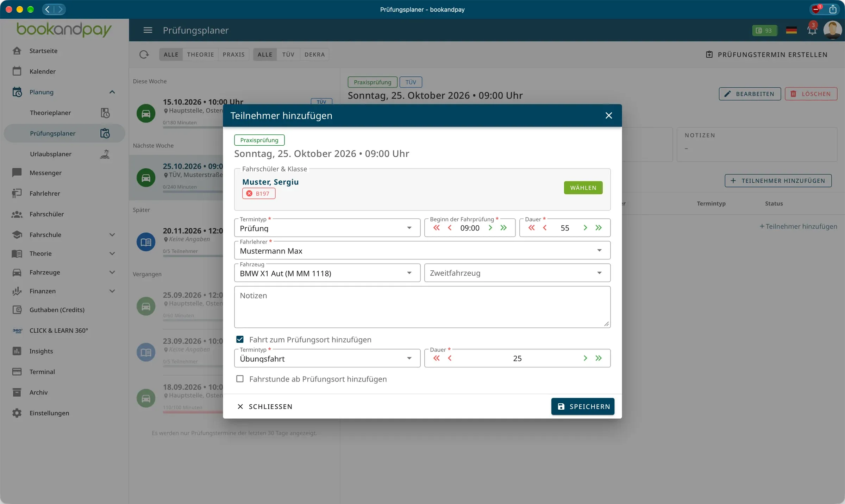The image size is (845, 504).
Task: Open the Fahrzeug BMW X1 dropdown
Action: tap(327, 273)
